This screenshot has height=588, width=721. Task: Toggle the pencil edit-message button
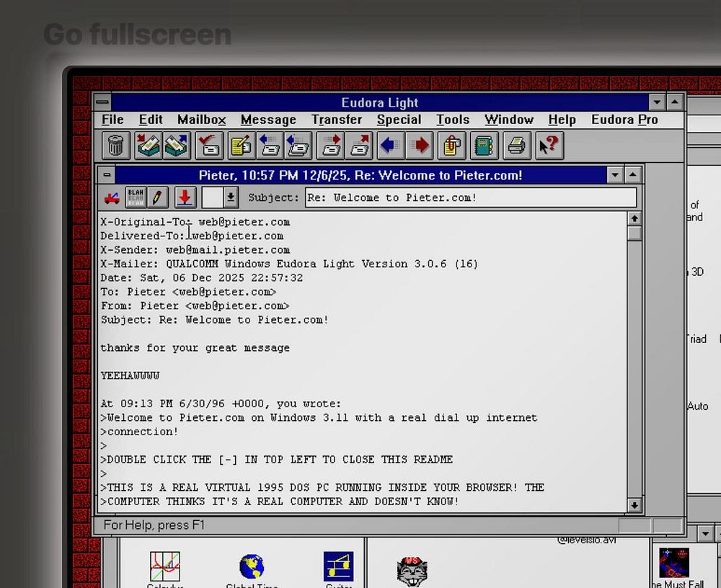click(156, 197)
